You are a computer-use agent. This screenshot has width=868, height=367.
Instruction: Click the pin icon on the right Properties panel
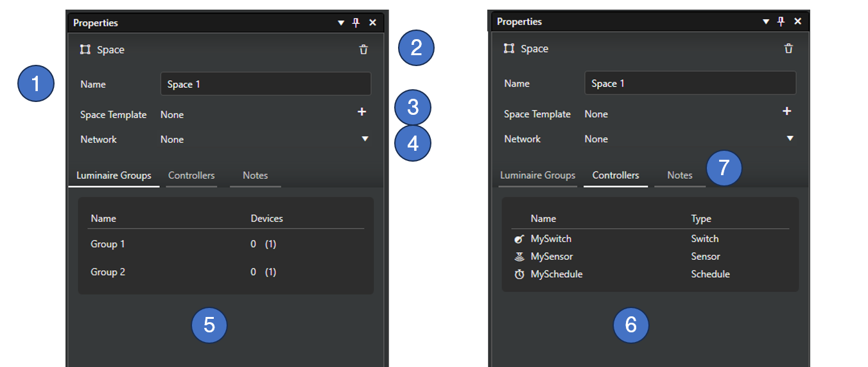[781, 21]
